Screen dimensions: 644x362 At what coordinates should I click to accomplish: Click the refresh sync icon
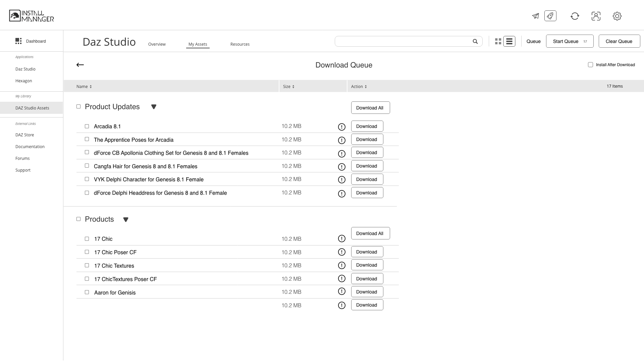575,16
